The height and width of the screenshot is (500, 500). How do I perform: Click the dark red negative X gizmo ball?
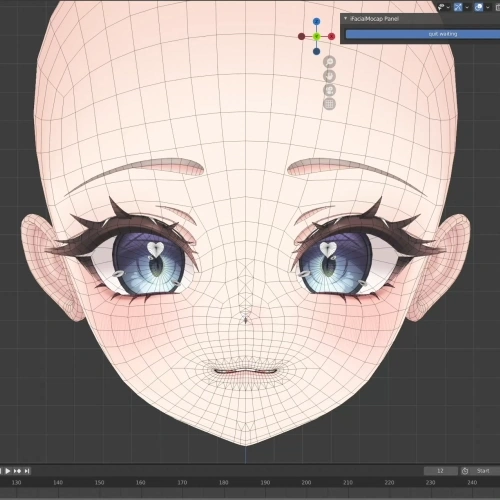pos(302,36)
